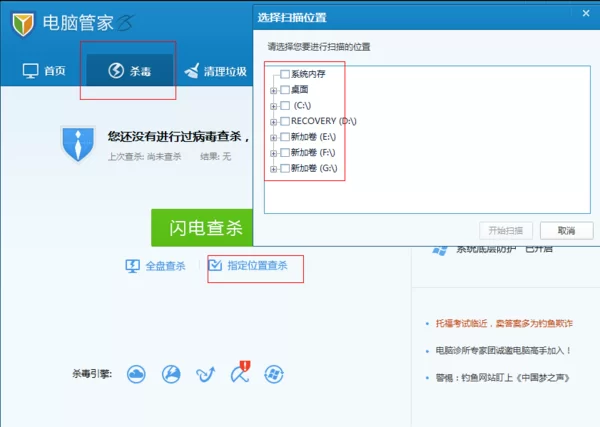Click the eagle antivirus engine icon
This screenshot has width=600, height=427.
click(171, 374)
